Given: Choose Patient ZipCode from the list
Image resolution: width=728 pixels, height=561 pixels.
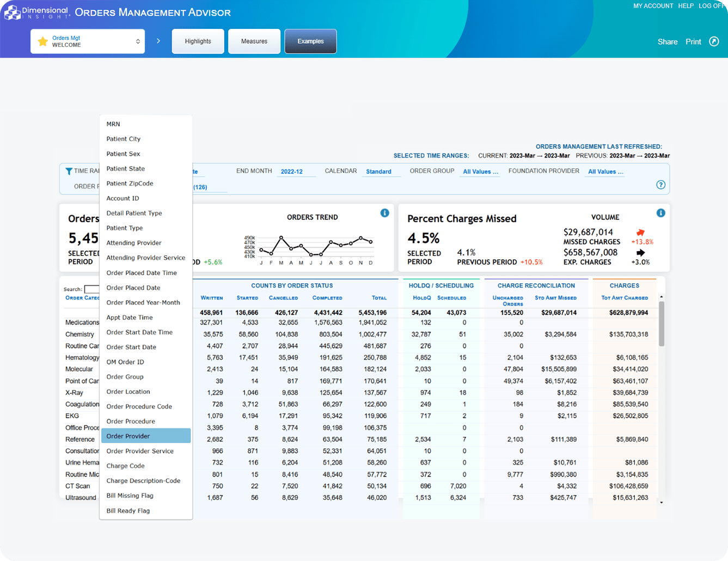Looking at the screenshot, I should 130,184.
